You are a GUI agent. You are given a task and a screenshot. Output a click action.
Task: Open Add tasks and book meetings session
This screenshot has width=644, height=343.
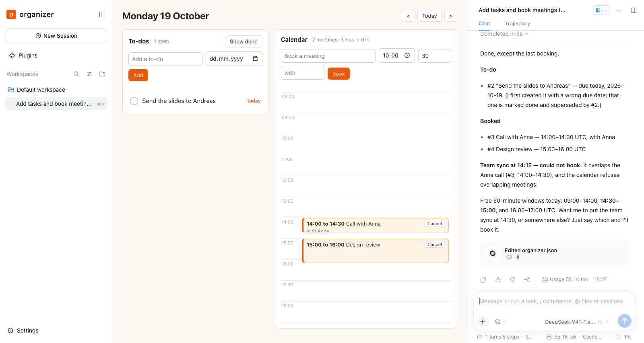coord(56,104)
